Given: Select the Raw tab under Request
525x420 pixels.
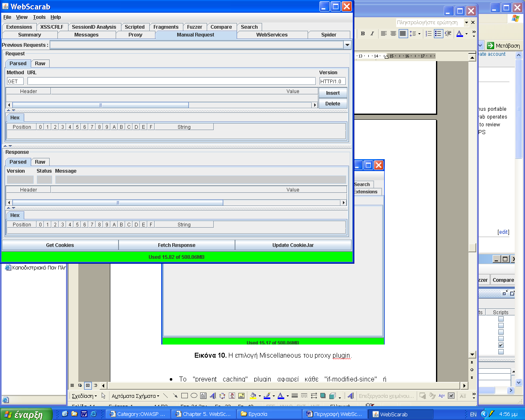Looking at the screenshot, I should point(40,64).
